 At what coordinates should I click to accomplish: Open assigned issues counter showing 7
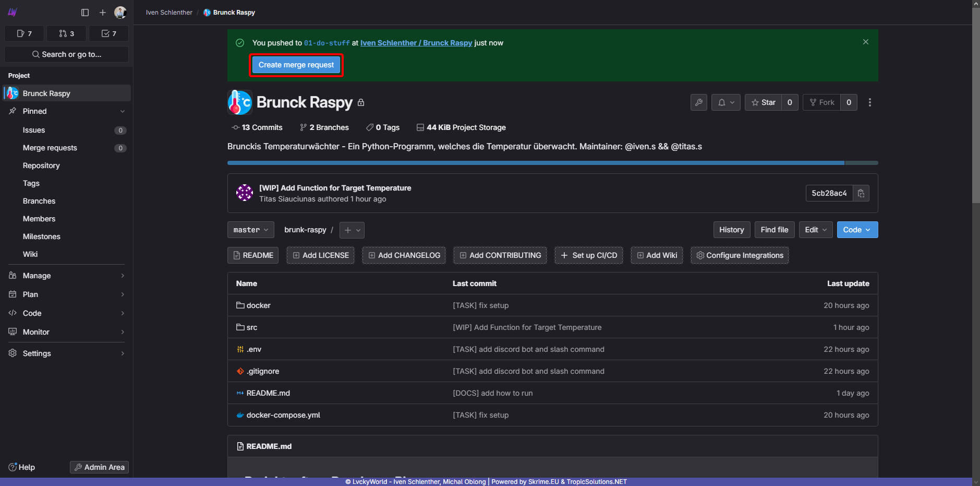pos(25,33)
